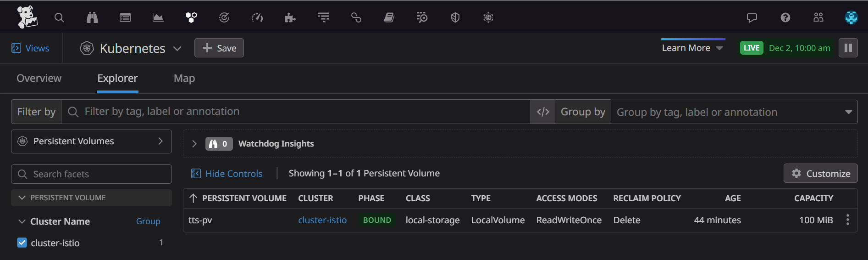Click the Search facets field
This screenshot has height=260, width=868.
tap(91, 174)
